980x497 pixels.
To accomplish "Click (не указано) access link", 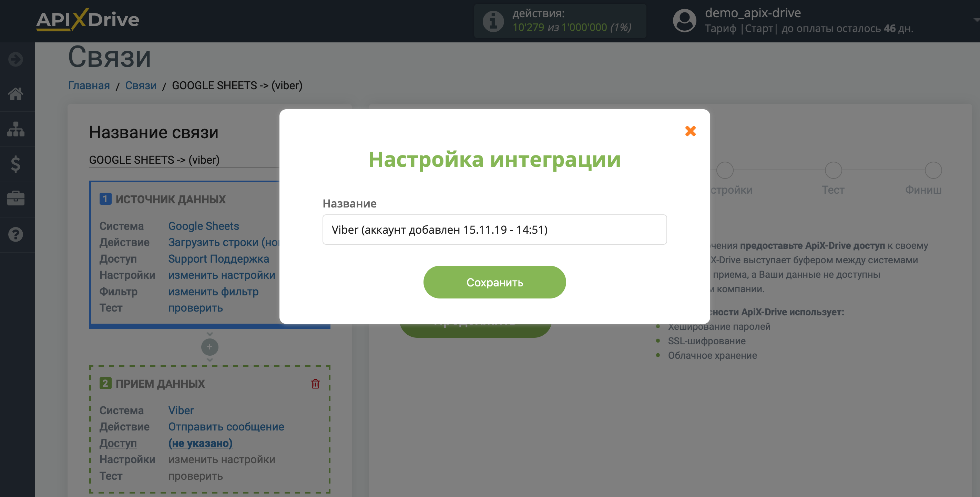I will (x=201, y=443).
